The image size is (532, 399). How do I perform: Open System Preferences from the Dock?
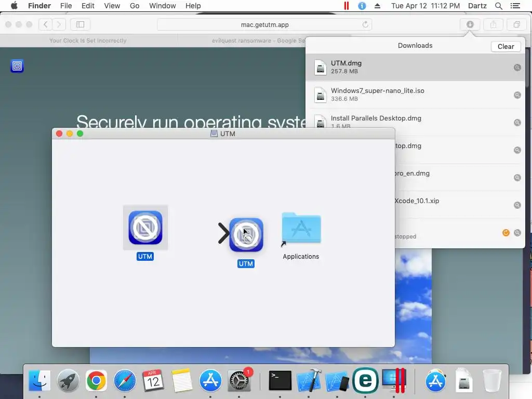(239, 381)
